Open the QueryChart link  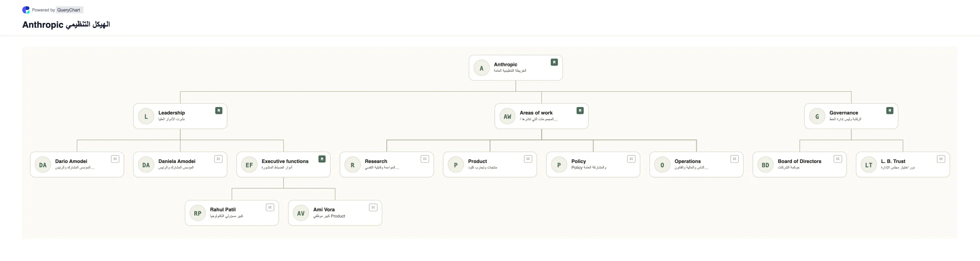pos(68,10)
